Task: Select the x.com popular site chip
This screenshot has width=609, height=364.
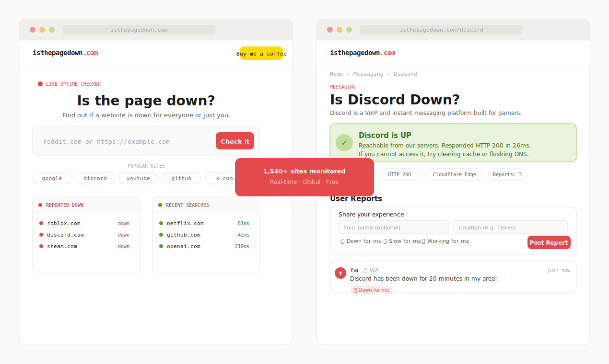Action: click(221, 178)
